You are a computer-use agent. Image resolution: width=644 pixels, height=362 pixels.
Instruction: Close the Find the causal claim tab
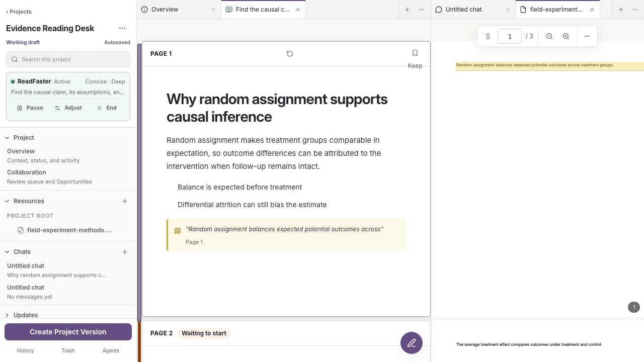(298, 10)
